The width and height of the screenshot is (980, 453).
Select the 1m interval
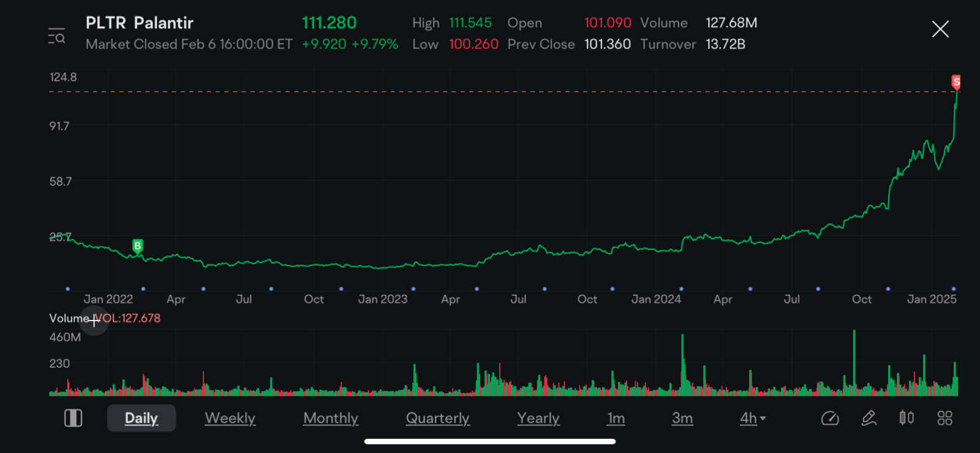[616, 418]
